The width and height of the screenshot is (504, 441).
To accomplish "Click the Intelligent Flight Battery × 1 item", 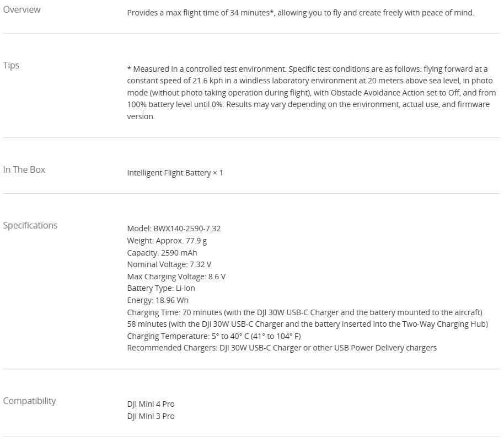I will click(175, 173).
